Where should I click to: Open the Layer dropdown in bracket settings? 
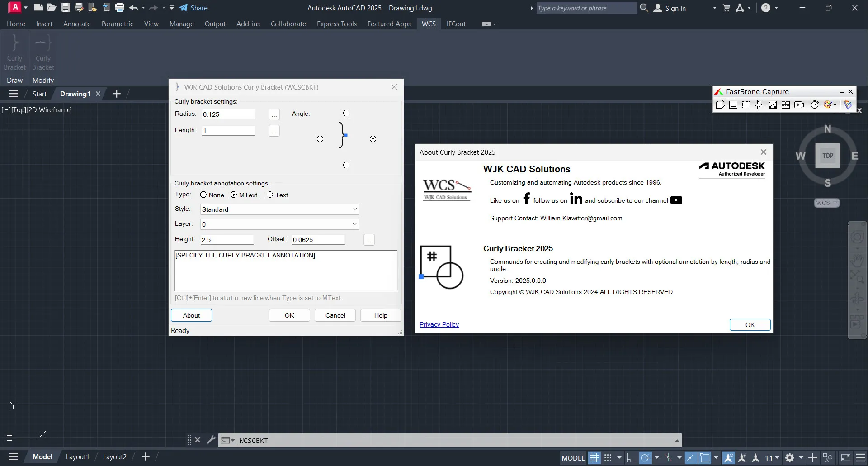pyautogui.click(x=355, y=223)
